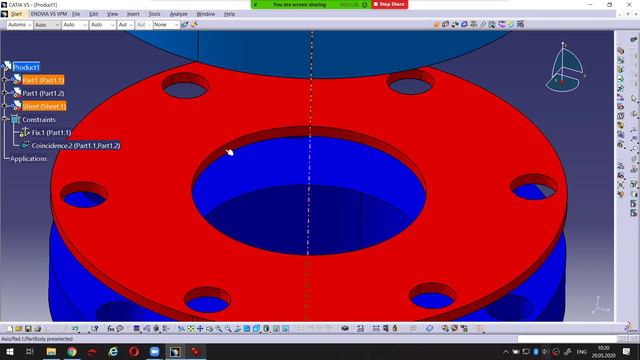Click the Open folder icon

pyautogui.click(x=19, y=329)
